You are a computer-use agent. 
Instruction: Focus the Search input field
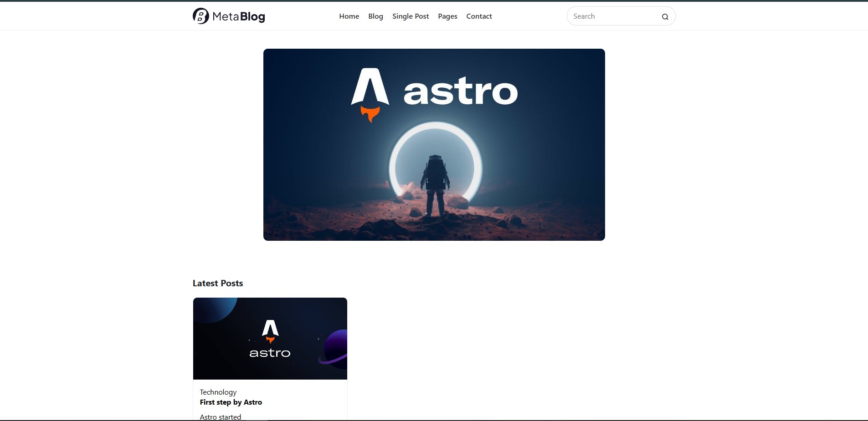(x=613, y=16)
